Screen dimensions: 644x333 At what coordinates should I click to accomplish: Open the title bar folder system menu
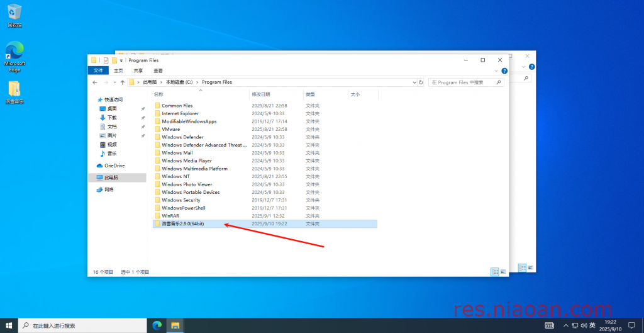tap(94, 60)
